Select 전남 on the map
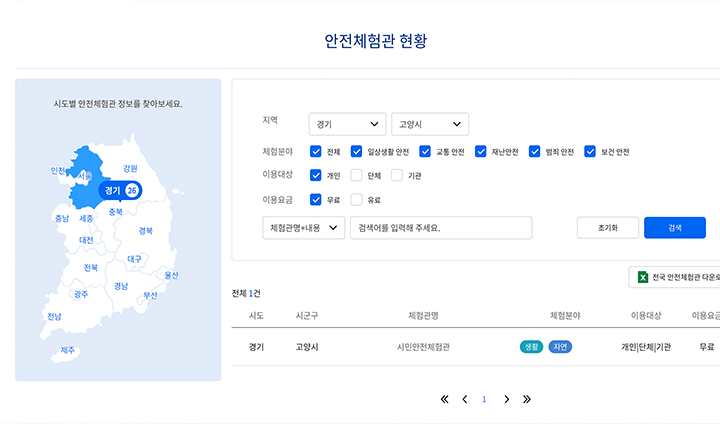 [54, 316]
